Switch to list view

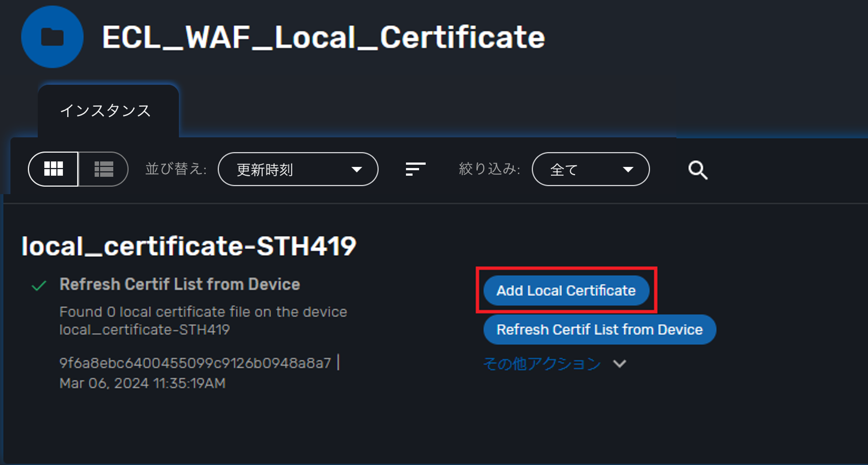click(x=103, y=169)
